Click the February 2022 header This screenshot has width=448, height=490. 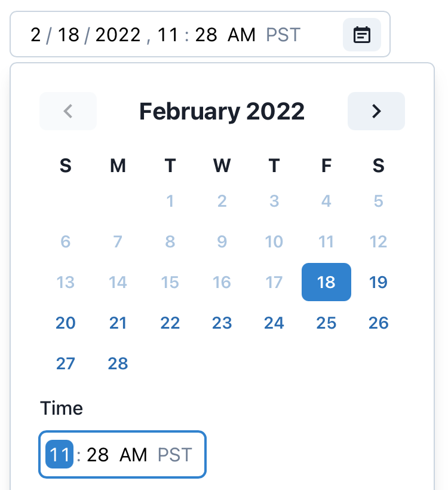[x=222, y=111]
